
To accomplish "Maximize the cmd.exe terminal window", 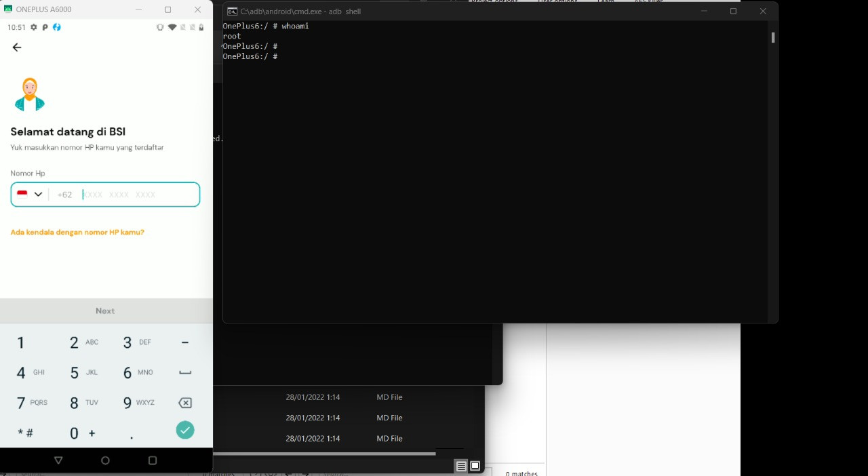I will click(733, 12).
